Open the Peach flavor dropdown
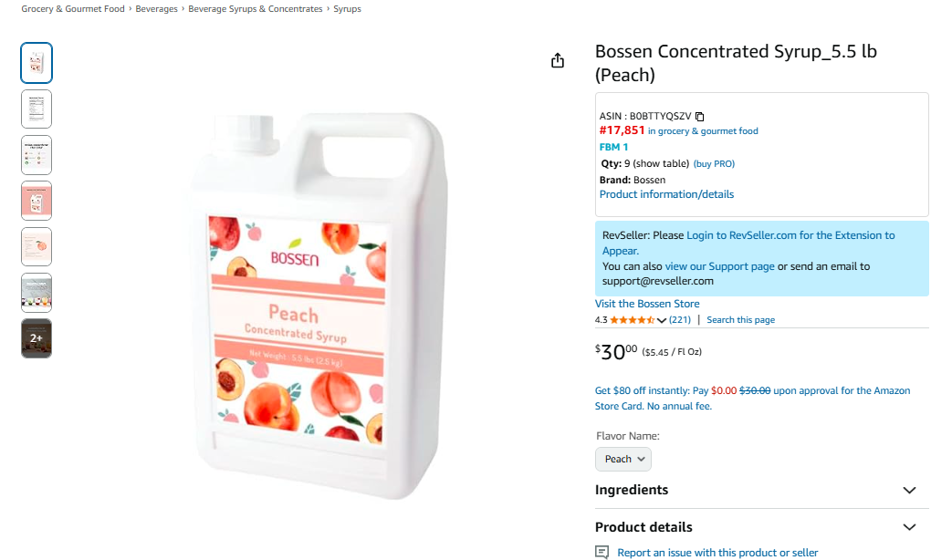931x560 pixels. [x=623, y=459]
